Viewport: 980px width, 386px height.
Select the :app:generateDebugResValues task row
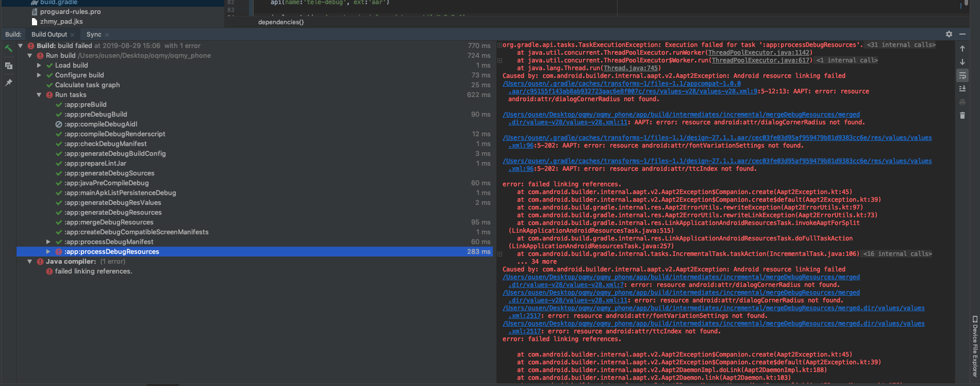254,203
